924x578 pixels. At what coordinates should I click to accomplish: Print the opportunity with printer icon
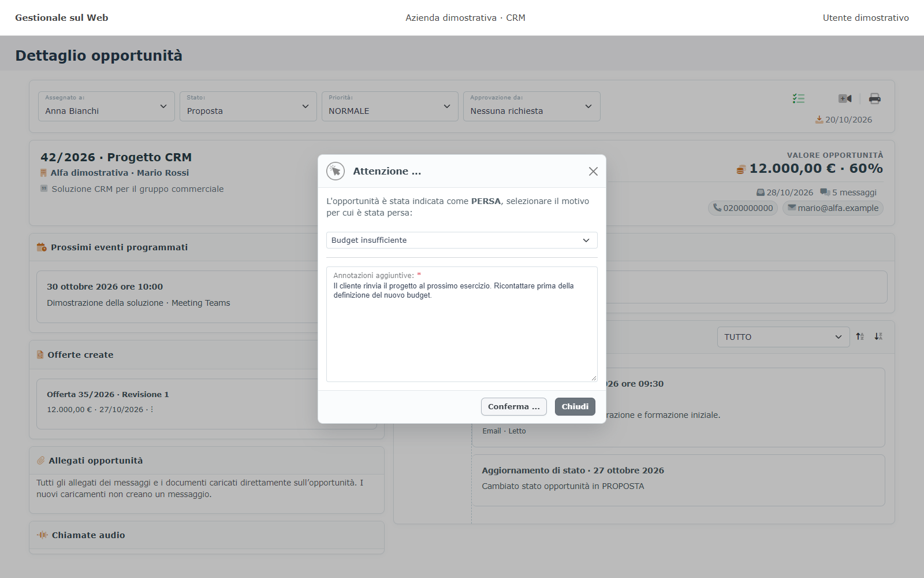[875, 99]
